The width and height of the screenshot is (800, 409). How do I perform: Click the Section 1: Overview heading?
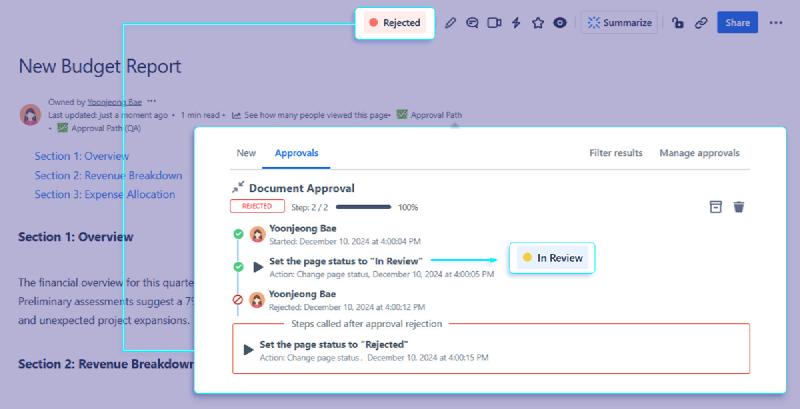(76, 237)
